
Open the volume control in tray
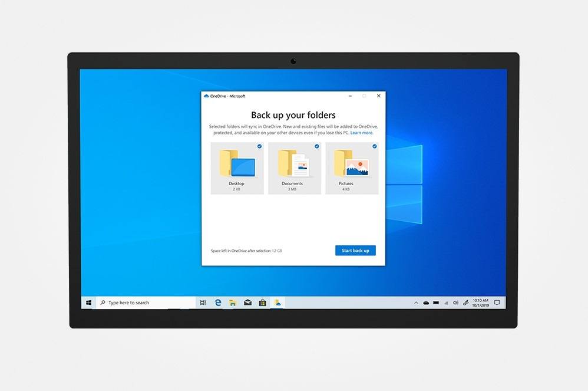(x=455, y=303)
